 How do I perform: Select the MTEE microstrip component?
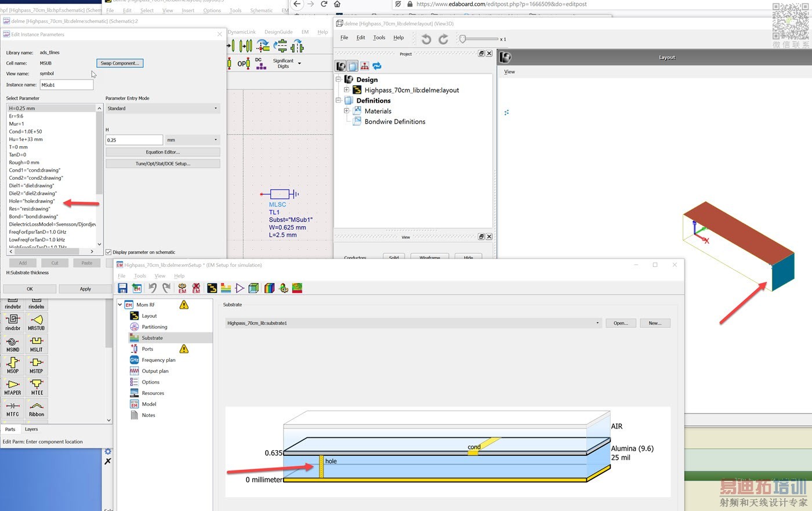click(x=37, y=386)
